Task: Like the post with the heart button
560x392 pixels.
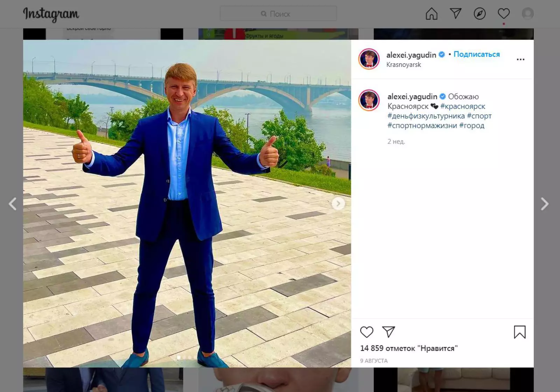Action: click(366, 332)
